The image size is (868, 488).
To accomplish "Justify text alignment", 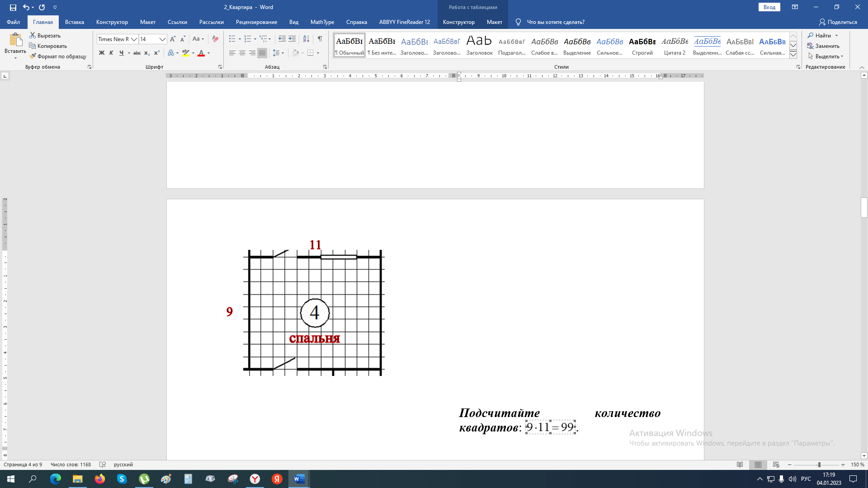I will [x=262, y=53].
